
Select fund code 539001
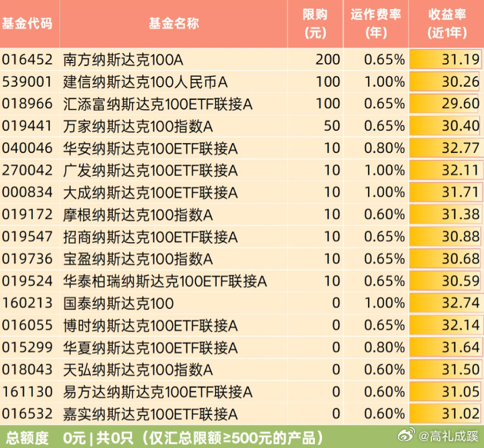point(27,81)
